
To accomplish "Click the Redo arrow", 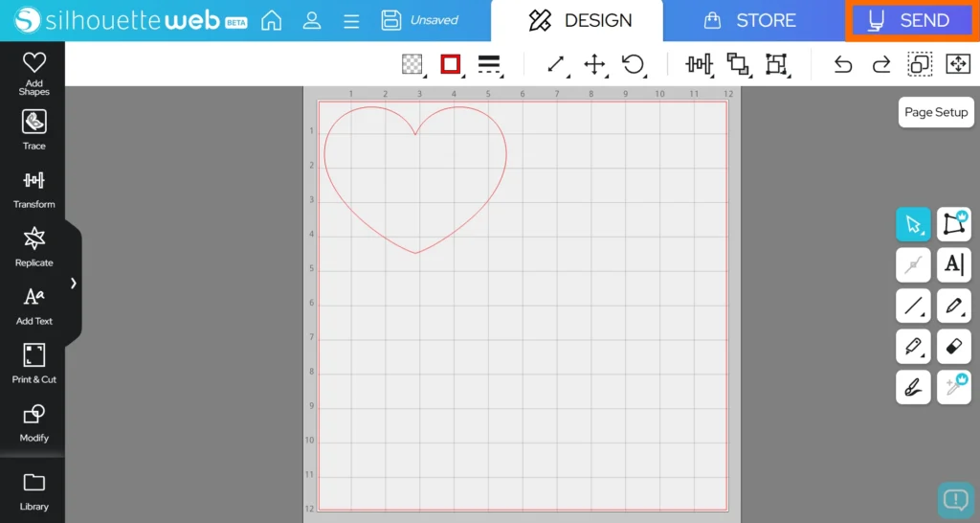I will (880, 64).
